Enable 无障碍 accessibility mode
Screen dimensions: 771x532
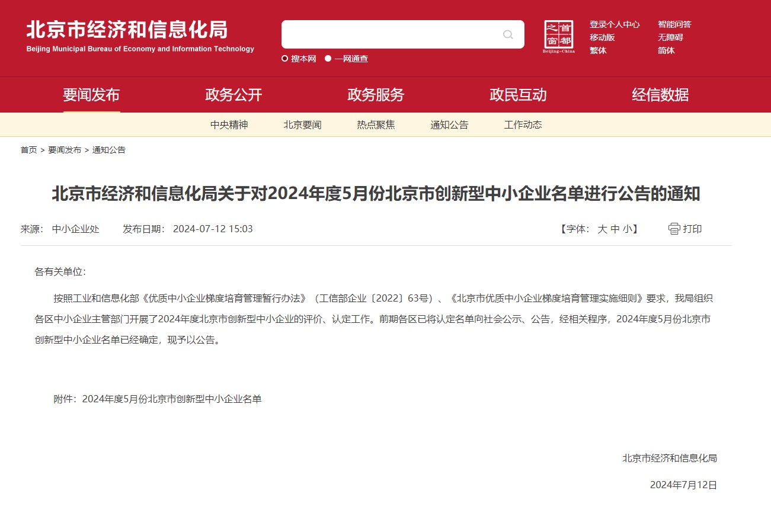(x=670, y=37)
